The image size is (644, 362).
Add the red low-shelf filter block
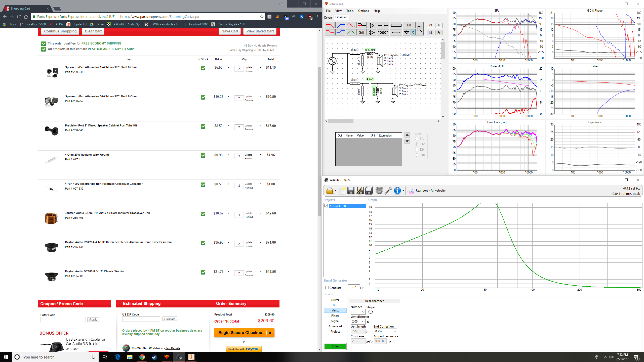[x=330, y=32]
